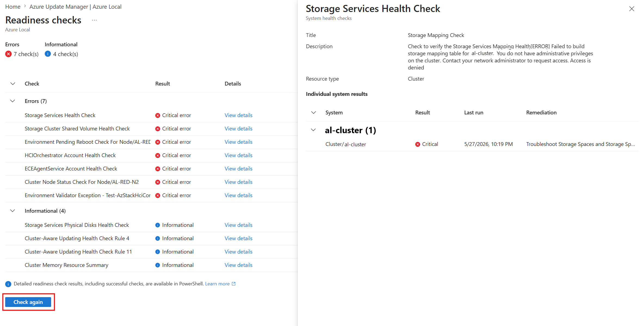This screenshot has width=644, height=326.
Task: View details for Storage Services Physical Disks Health Check
Action: coord(239,225)
